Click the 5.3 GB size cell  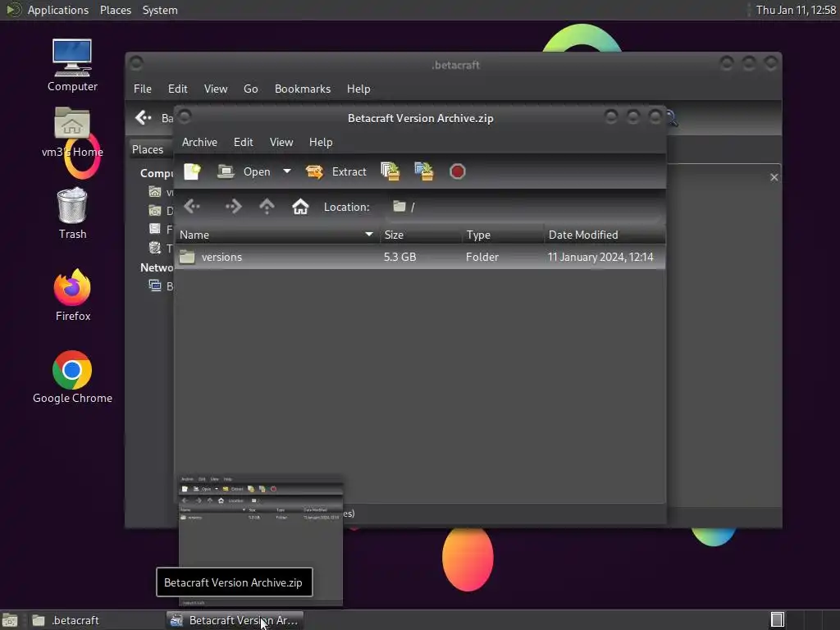click(x=399, y=257)
